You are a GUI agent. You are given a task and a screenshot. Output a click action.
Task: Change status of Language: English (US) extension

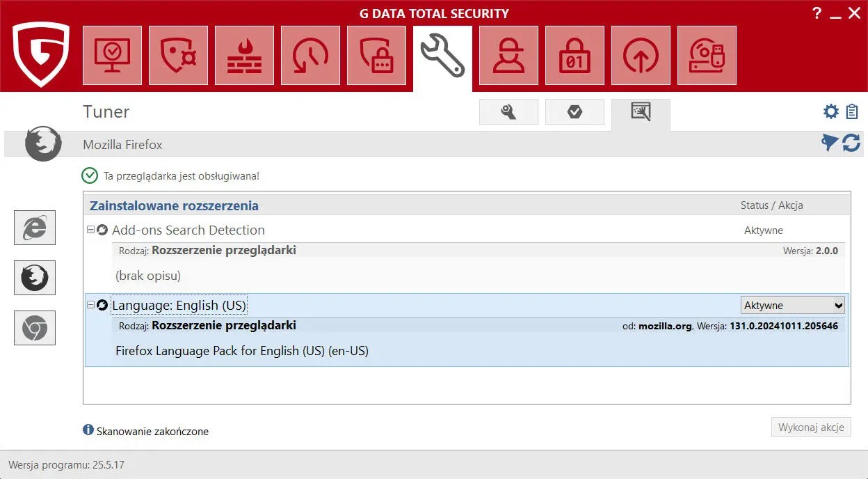click(792, 305)
